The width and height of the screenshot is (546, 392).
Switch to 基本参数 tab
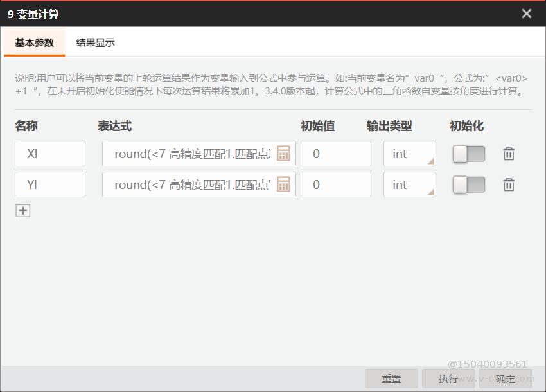point(35,43)
